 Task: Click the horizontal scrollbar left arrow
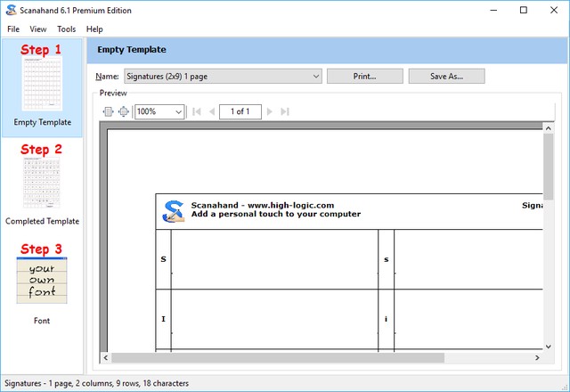tap(105, 358)
